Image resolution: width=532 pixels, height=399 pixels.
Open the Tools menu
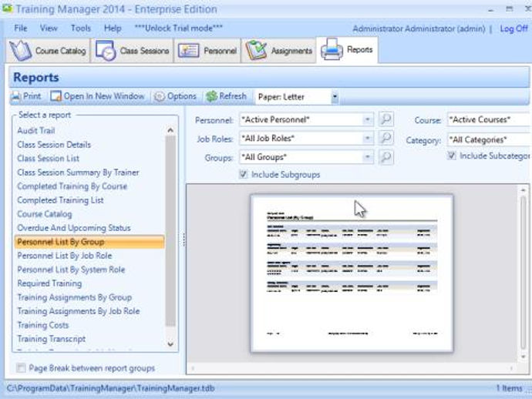tap(81, 28)
